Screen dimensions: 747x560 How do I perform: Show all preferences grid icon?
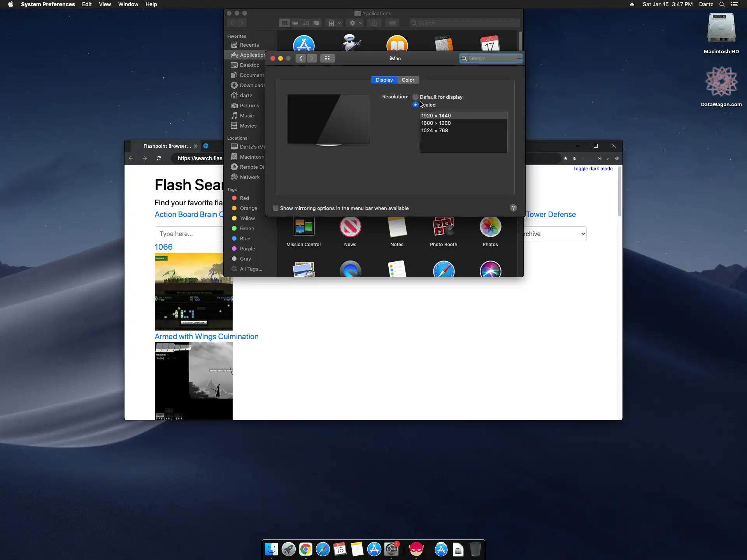pos(327,58)
